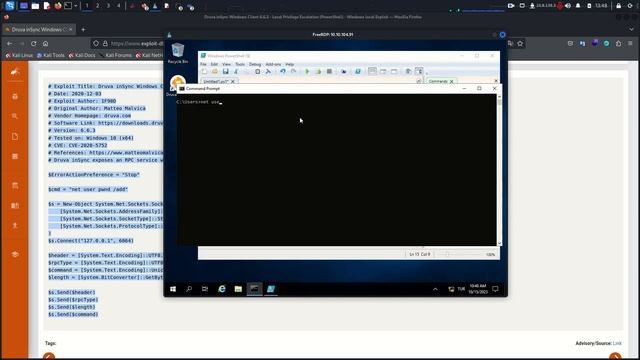Select PowerShell ISE taskbar button
Screen dimensions: 640x360
point(271,289)
